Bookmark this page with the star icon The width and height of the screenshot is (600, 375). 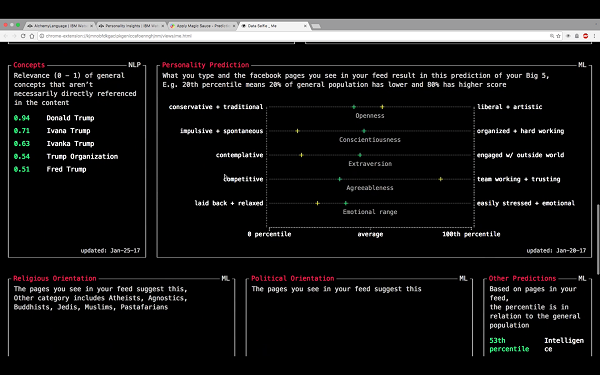tap(558, 36)
